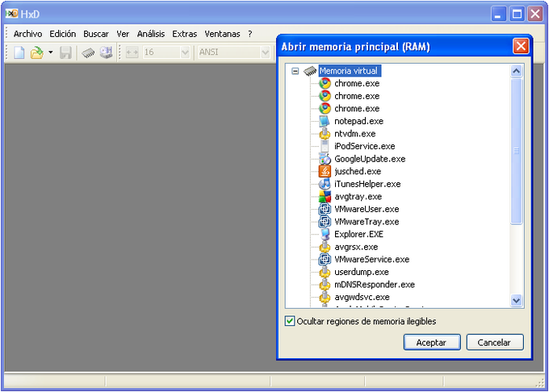Select the VMwareTray.exe process name
Viewport: 549px width, 392px height.
367,222
